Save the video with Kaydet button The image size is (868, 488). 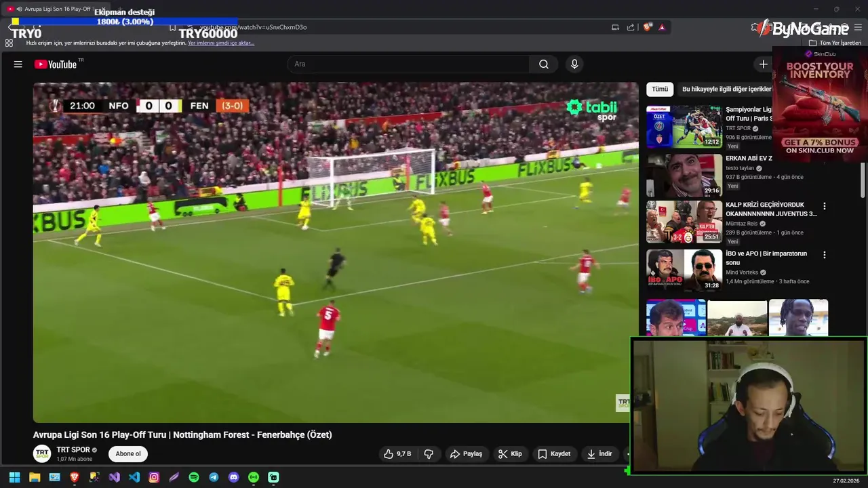click(x=554, y=454)
